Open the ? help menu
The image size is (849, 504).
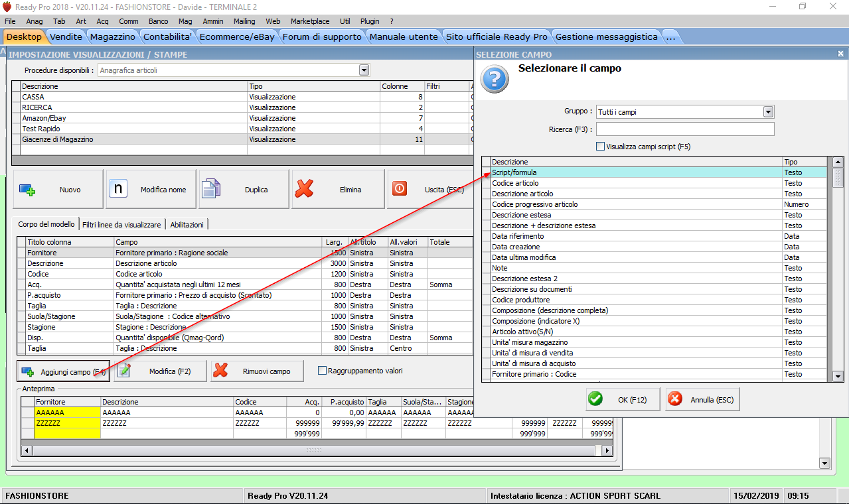pyautogui.click(x=392, y=21)
